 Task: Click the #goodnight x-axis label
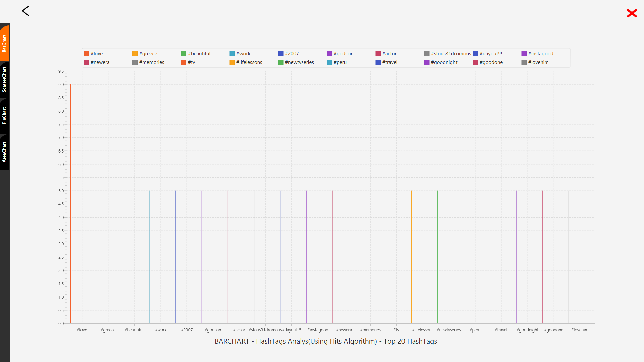pos(527,330)
